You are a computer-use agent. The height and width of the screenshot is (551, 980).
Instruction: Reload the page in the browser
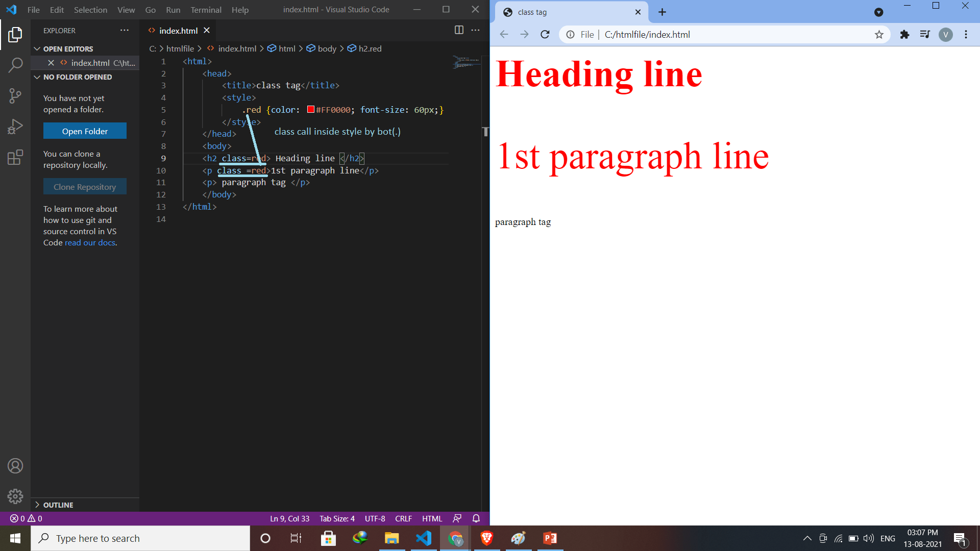pyautogui.click(x=545, y=34)
